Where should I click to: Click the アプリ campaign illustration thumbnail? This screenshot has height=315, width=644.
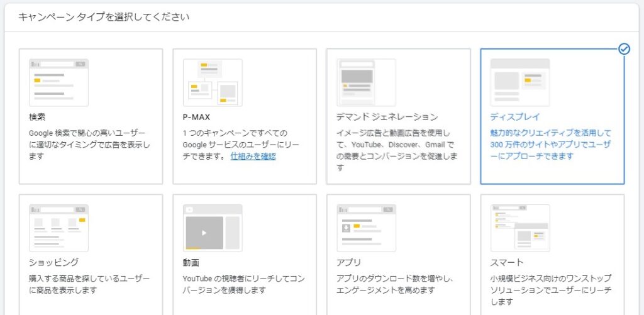pos(367,228)
